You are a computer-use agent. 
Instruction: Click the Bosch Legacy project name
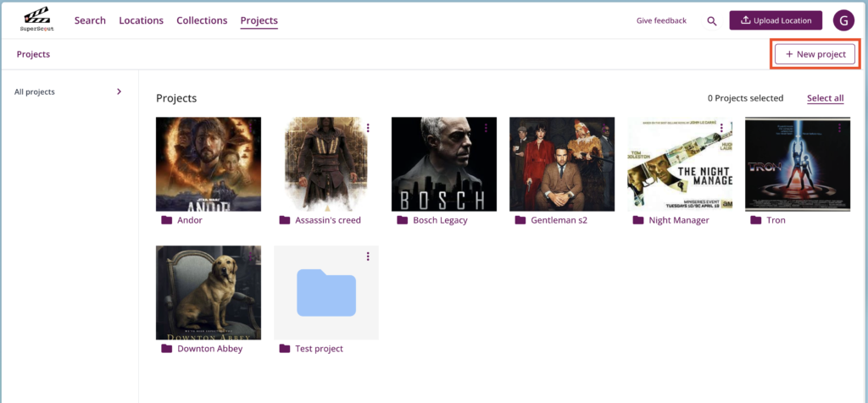coord(440,220)
